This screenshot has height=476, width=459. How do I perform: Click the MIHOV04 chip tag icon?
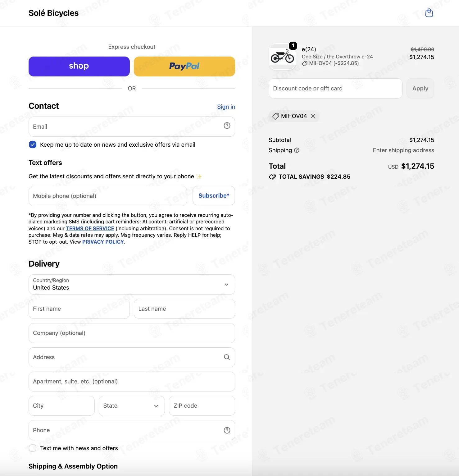pos(275,116)
